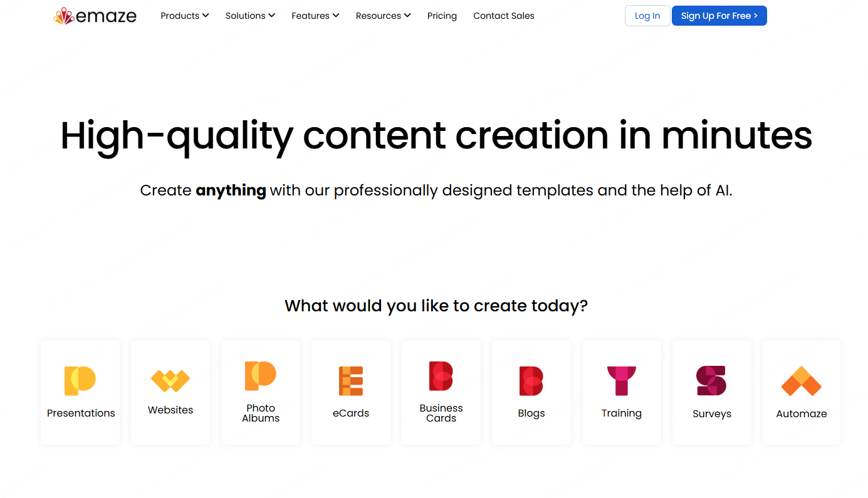The width and height of the screenshot is (868, 498).
Task: Open the Features dropdown menu
Action: coord(315,16)
